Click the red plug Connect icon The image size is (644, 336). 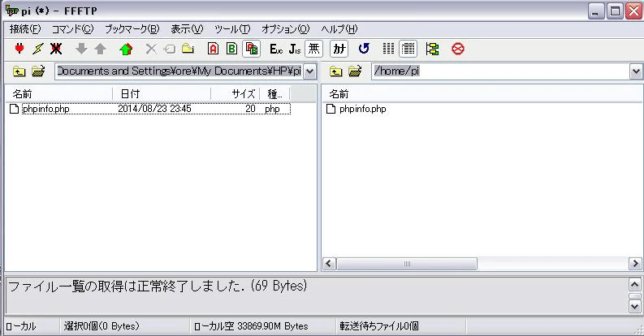19,49
